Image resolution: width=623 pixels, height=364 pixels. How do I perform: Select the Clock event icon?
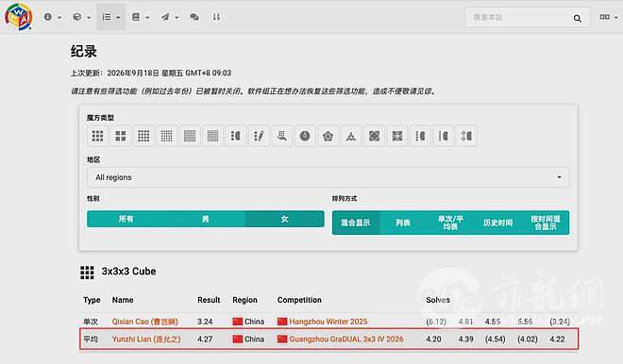(305, 136)
